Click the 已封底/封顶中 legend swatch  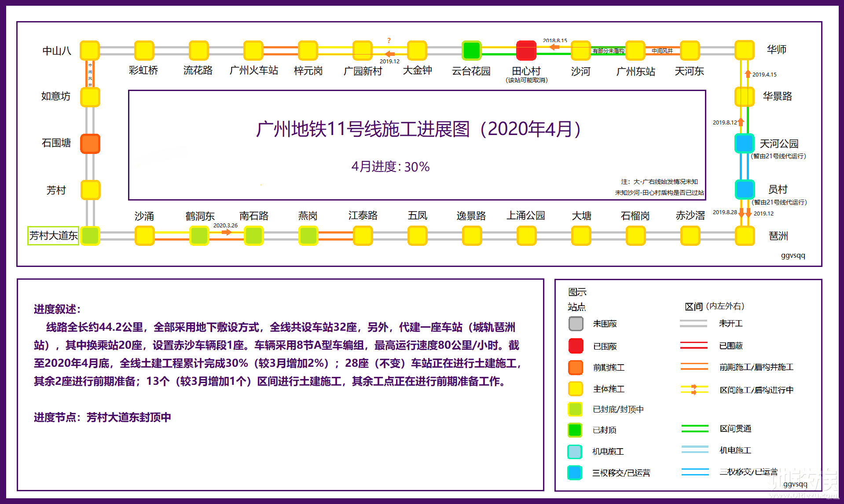click(x=575, y=409)
